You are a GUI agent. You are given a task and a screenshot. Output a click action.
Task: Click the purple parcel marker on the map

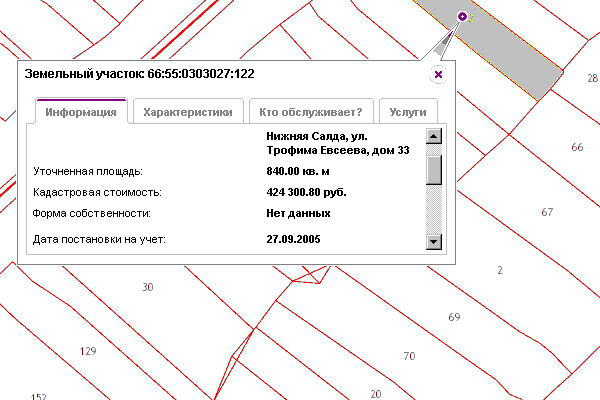pyautogui.click(x=462, y=17)
